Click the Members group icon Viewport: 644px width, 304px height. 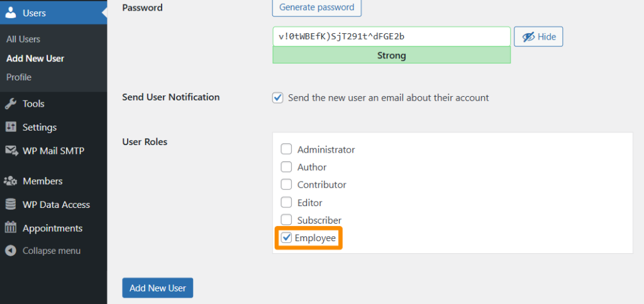10,181
